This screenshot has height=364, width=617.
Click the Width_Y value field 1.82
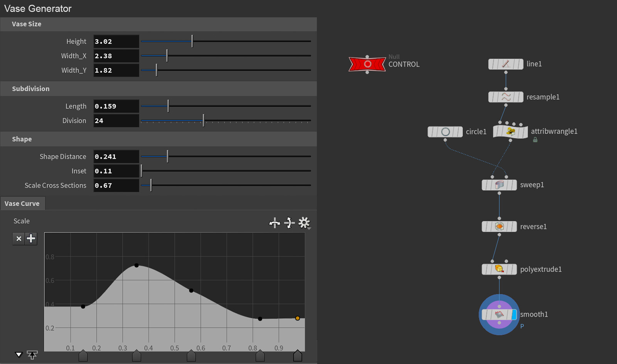[116, 70]
